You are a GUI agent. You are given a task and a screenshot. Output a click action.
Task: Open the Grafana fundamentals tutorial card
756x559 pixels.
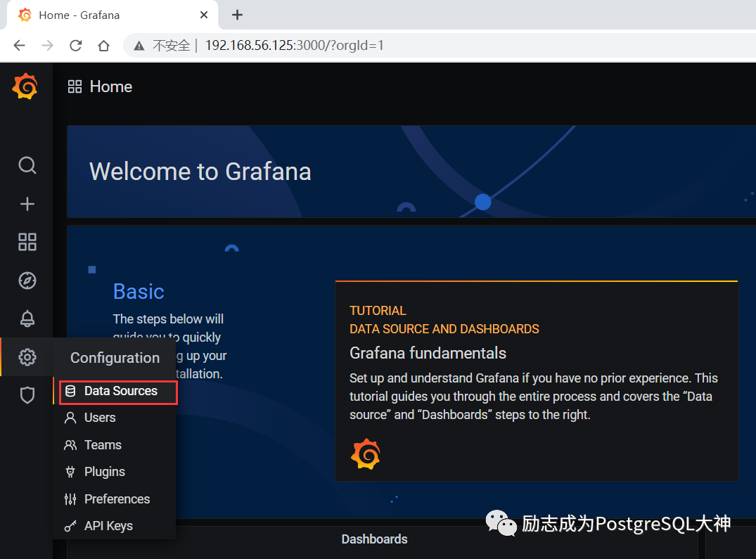537,380
